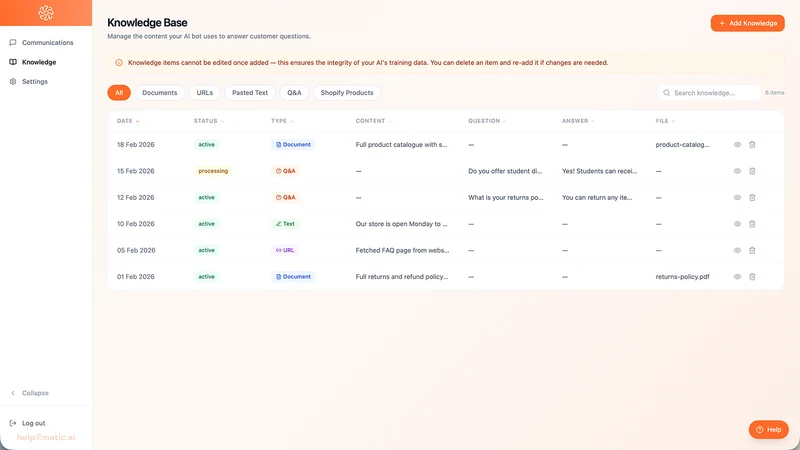Click the returns-policy.pdf file name

[683, 277]
